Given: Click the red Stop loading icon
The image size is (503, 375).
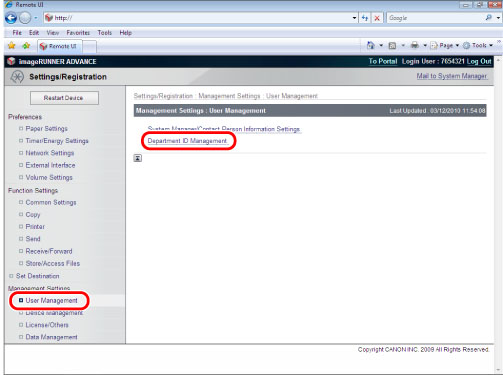Looking at the screenshot, I should 377,18.
